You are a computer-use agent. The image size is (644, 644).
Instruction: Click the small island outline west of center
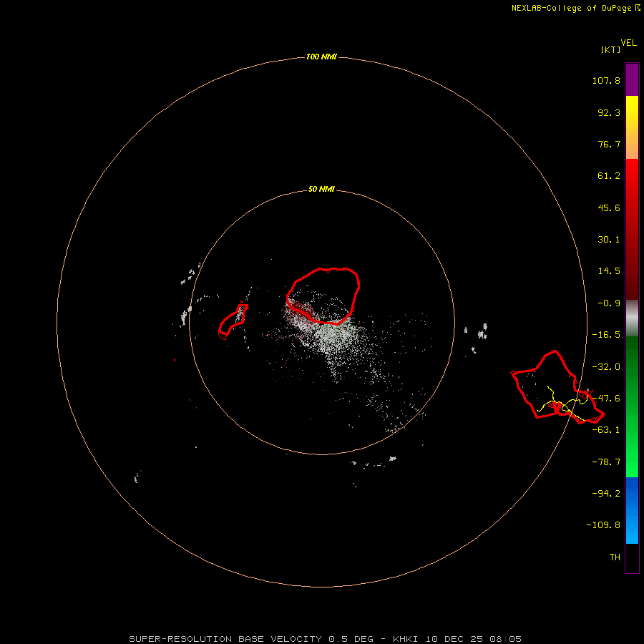(x=233, y=321)
